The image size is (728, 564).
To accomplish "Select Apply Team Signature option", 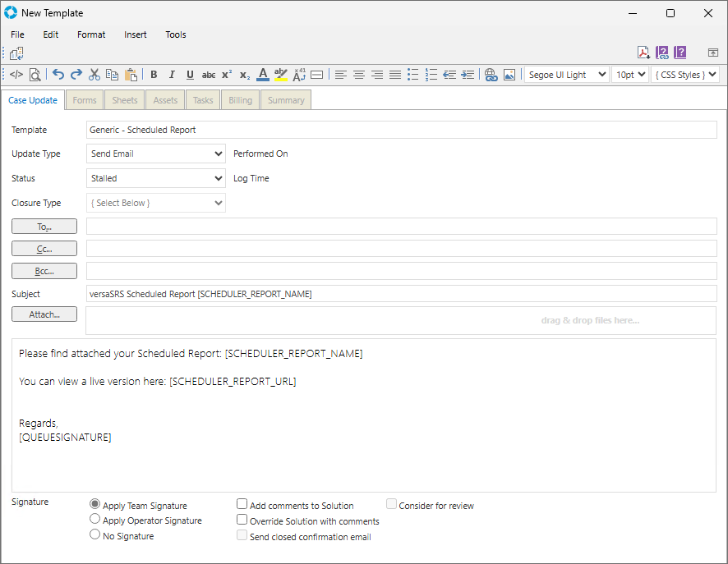I will click(94, 504).
